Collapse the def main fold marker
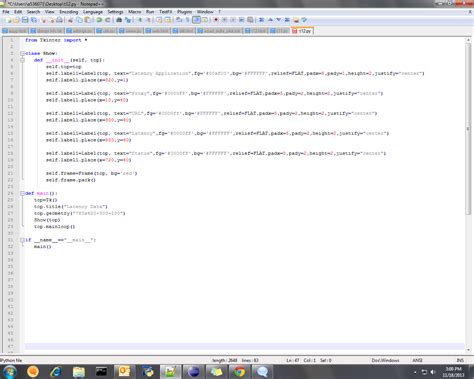The width and height of the screenshot is (474, 379). pyautogui.click(x=22, y=193)
